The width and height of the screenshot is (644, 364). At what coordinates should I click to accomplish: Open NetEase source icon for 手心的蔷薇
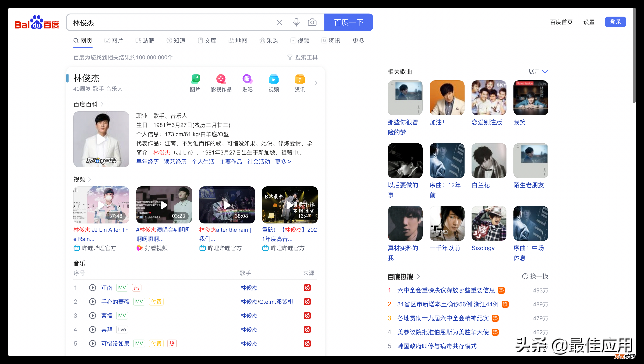click(x=307, y=302)
